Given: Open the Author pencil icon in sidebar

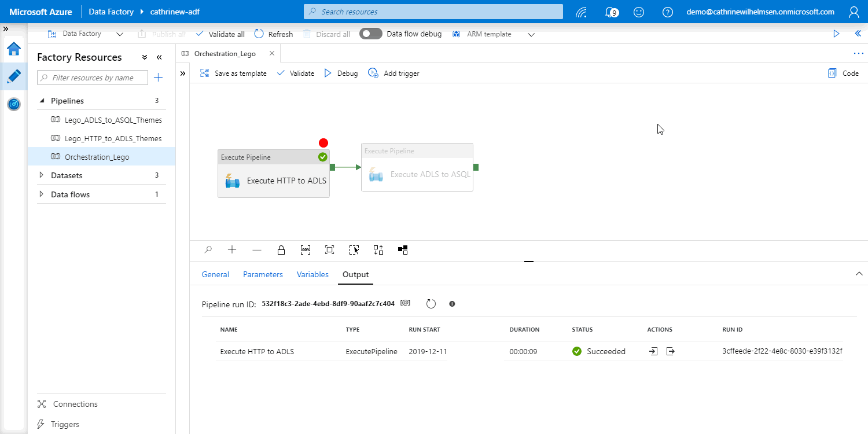Looking at the screenshot, I should 14,76.
